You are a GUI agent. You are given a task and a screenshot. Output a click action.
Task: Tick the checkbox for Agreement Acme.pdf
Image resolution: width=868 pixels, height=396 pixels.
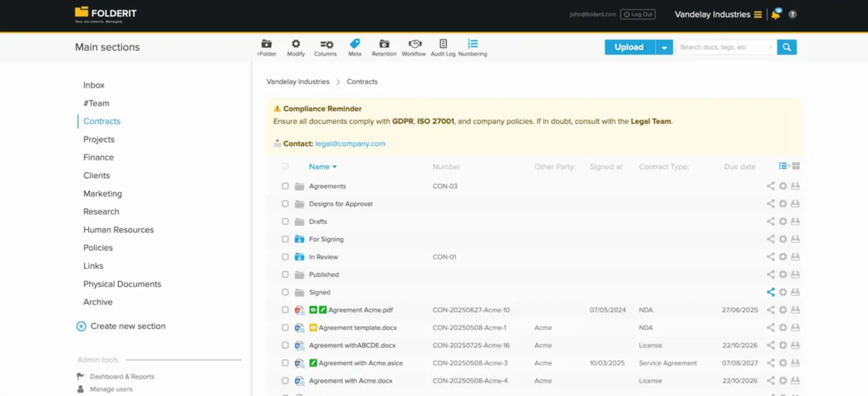[285, 310]
